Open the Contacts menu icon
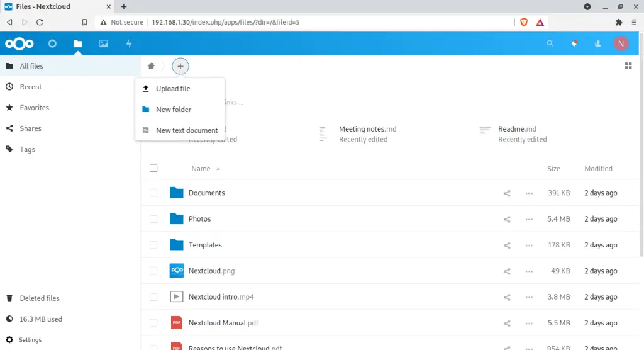Image resolution: width=644 pixels, height=350 pixels. (597, 43)
